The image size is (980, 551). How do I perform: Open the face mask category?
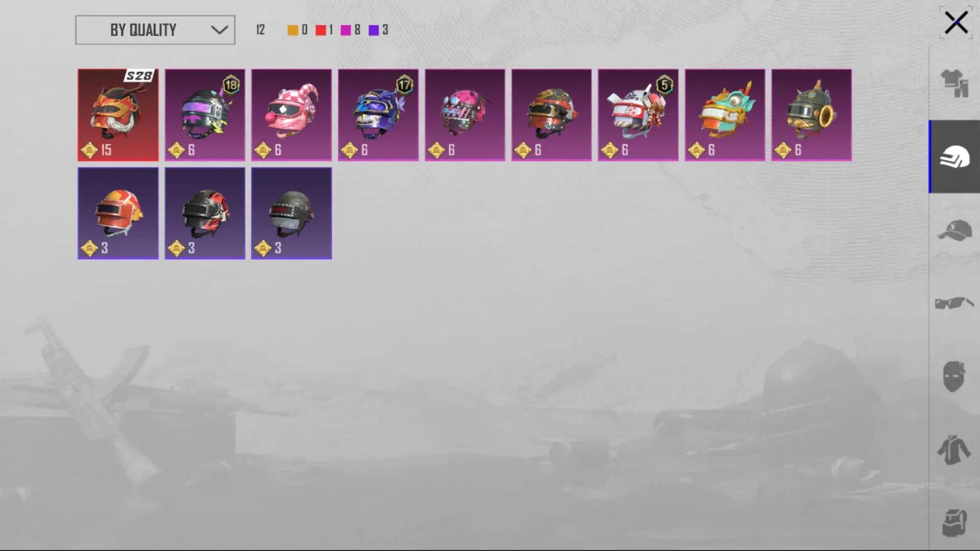[953, 376]
